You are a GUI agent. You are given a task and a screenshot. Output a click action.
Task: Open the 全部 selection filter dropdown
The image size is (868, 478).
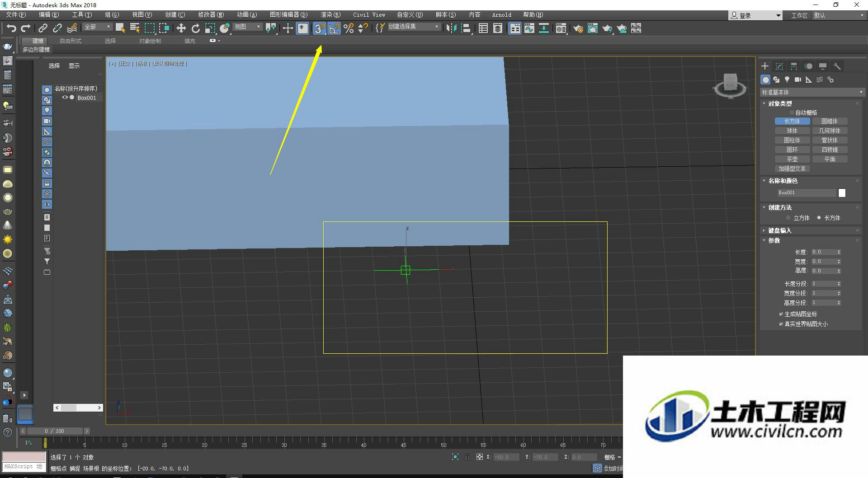pyautogui.click(x=97, y=27)
